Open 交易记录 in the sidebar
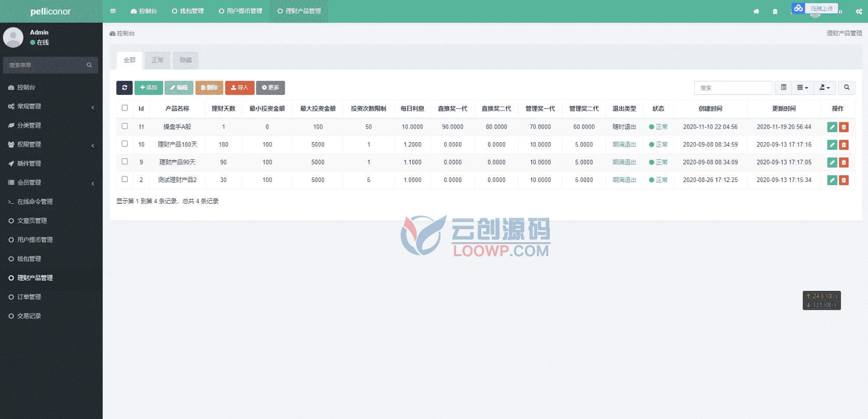868x419 pixels. 51,316
